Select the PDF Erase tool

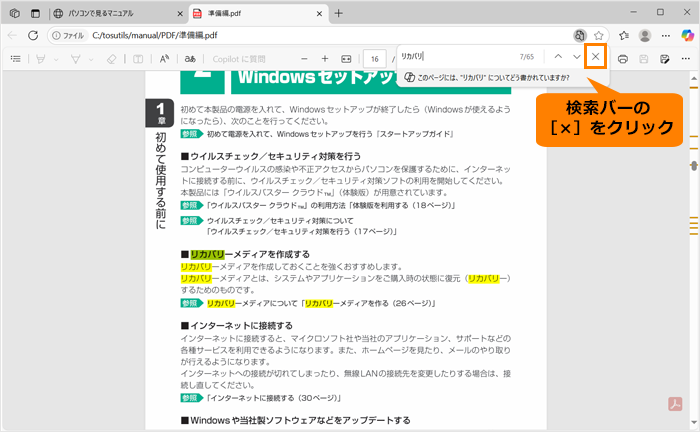point(112,59)
